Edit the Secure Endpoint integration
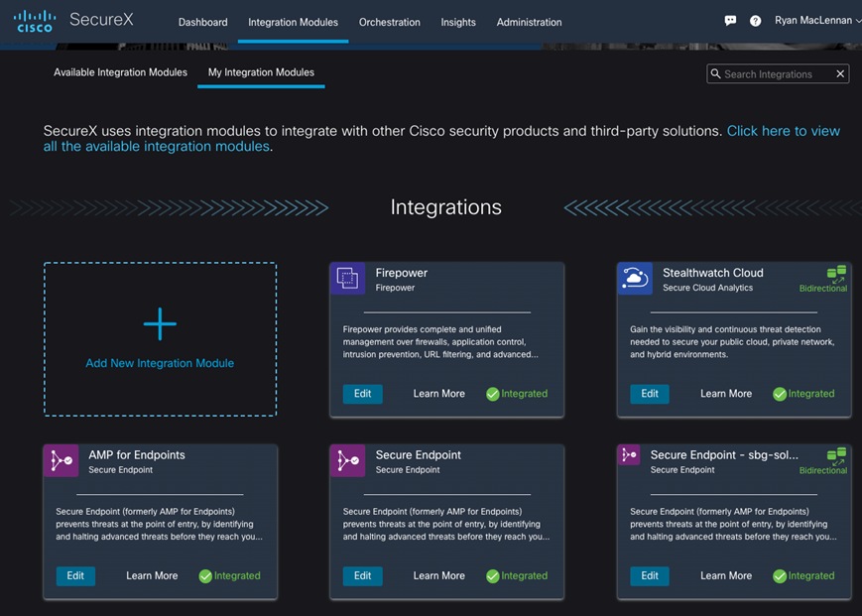Screen dimensions: 862x616 (x=362, y=576)
